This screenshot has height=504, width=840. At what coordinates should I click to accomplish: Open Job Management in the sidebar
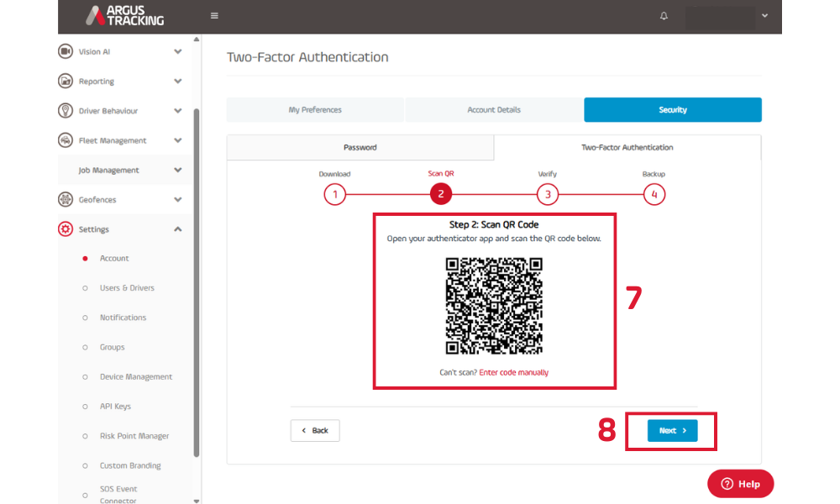point(108,170)
